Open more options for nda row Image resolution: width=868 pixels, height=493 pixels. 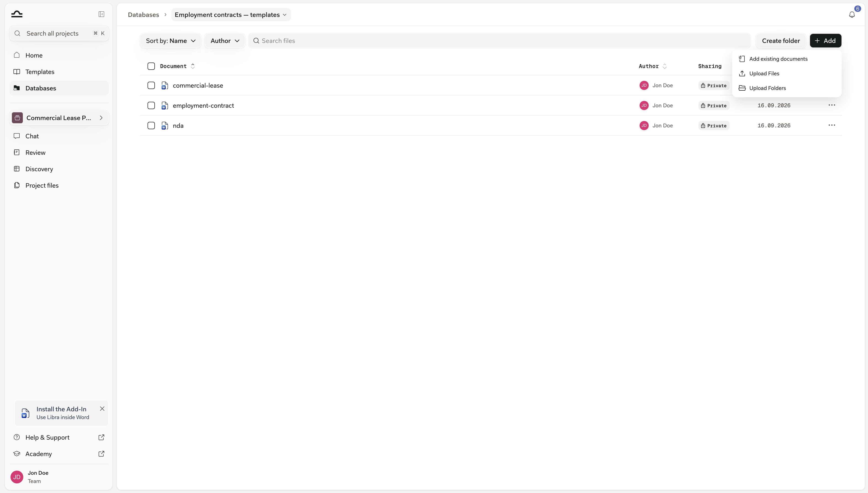click(832, 125)
